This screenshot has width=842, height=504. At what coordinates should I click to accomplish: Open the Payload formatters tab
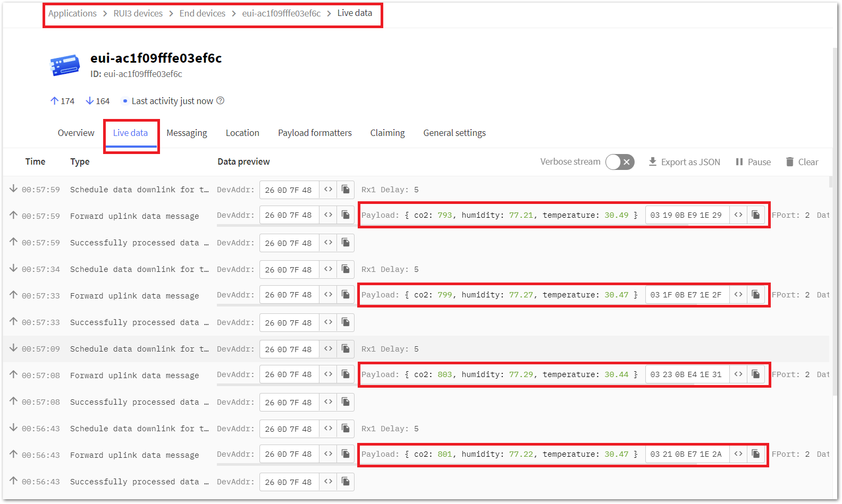click(x=315, y=133)
